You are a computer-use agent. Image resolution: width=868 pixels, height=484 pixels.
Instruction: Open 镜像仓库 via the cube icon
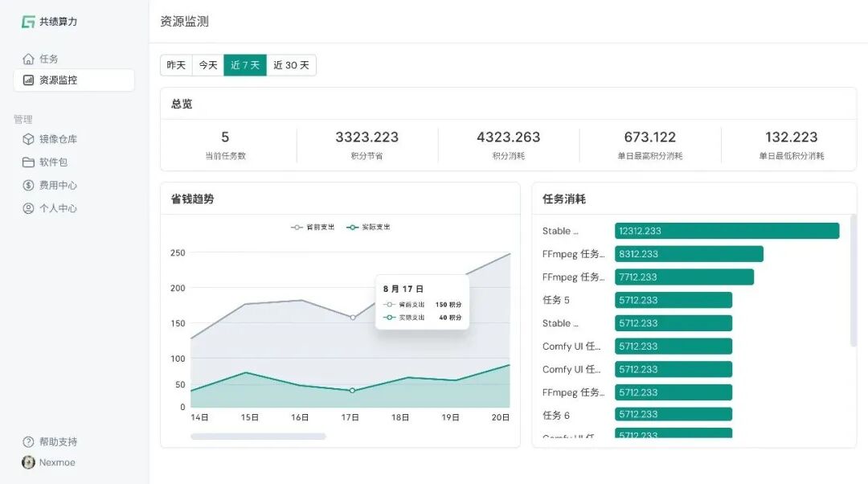click(x=28, y=138)
